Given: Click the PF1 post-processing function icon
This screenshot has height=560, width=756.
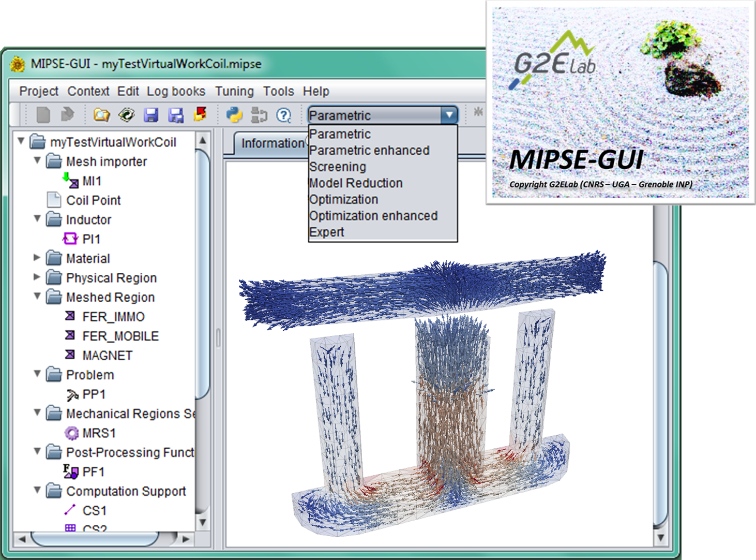Looking at the screenshot, I should (x=71, y=471).
